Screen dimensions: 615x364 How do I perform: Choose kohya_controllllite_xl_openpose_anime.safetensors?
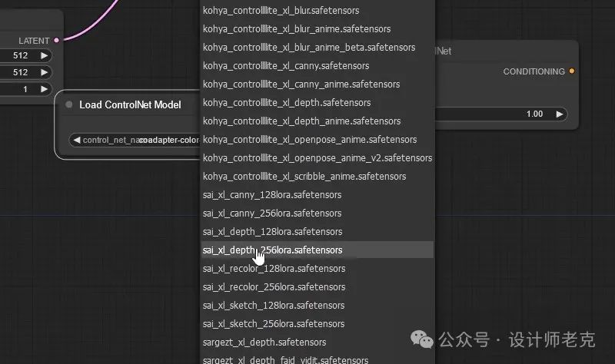tap(317, 140)
